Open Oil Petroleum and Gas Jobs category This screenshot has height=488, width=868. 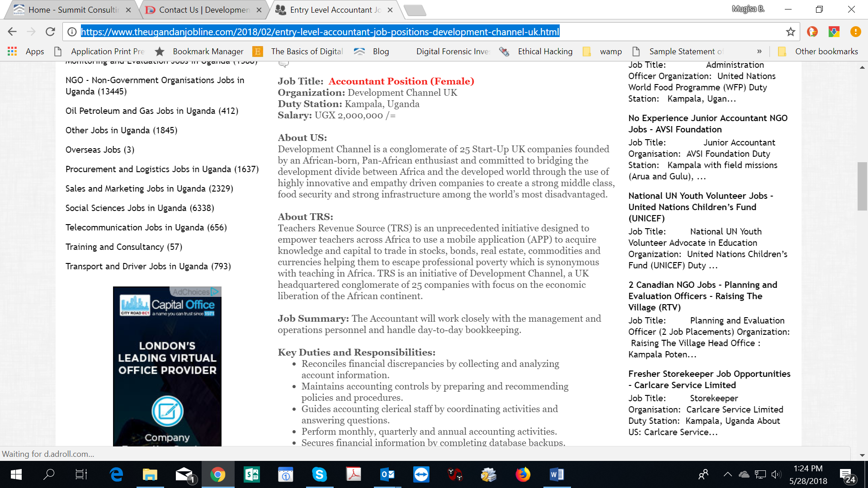pos(152,111)
